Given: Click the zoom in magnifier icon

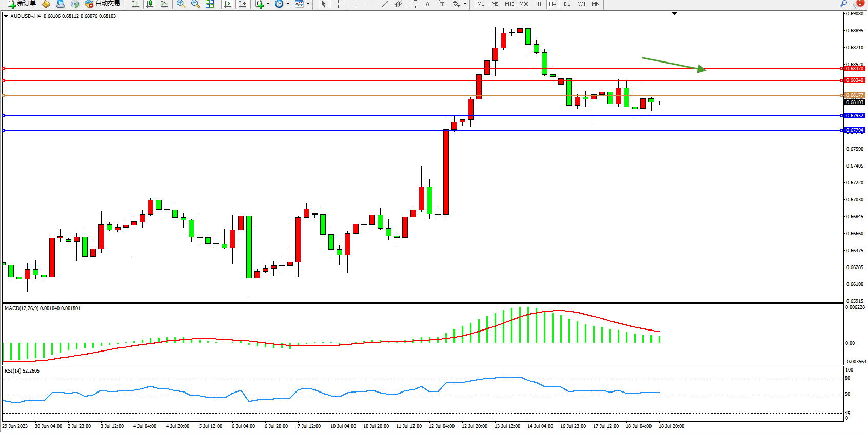Looking at the screenshot, I should coord(181,4).
